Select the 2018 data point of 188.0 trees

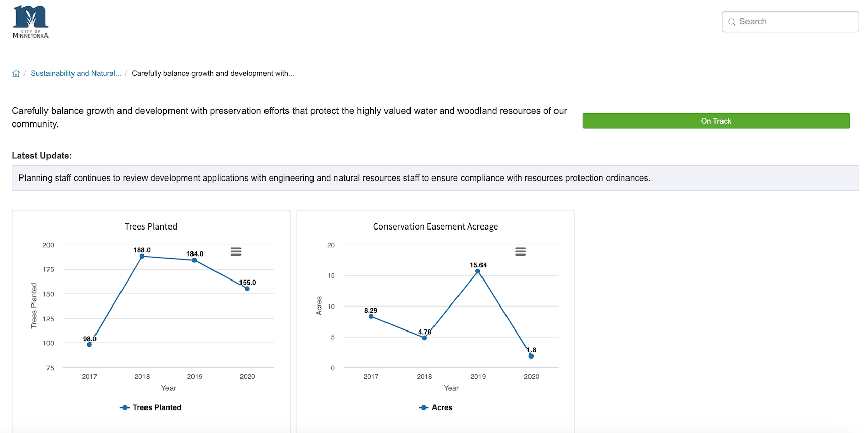pos(142,256)
